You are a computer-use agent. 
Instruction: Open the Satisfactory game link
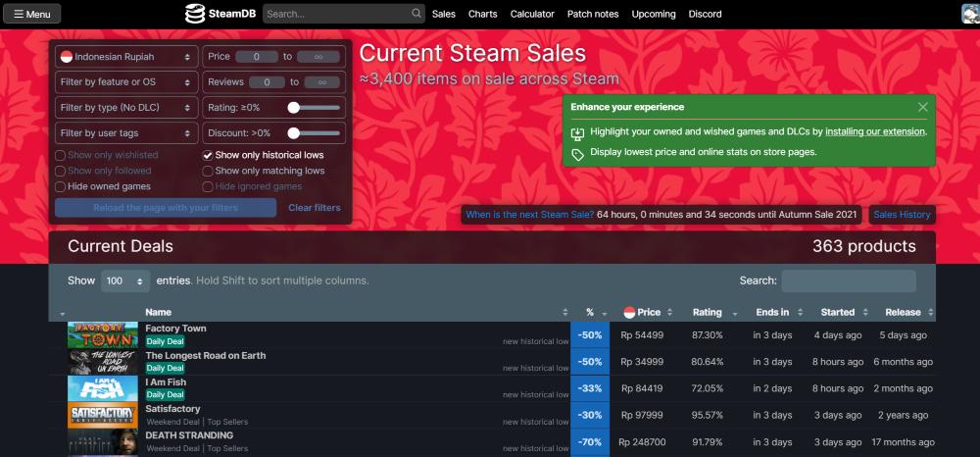172,409
